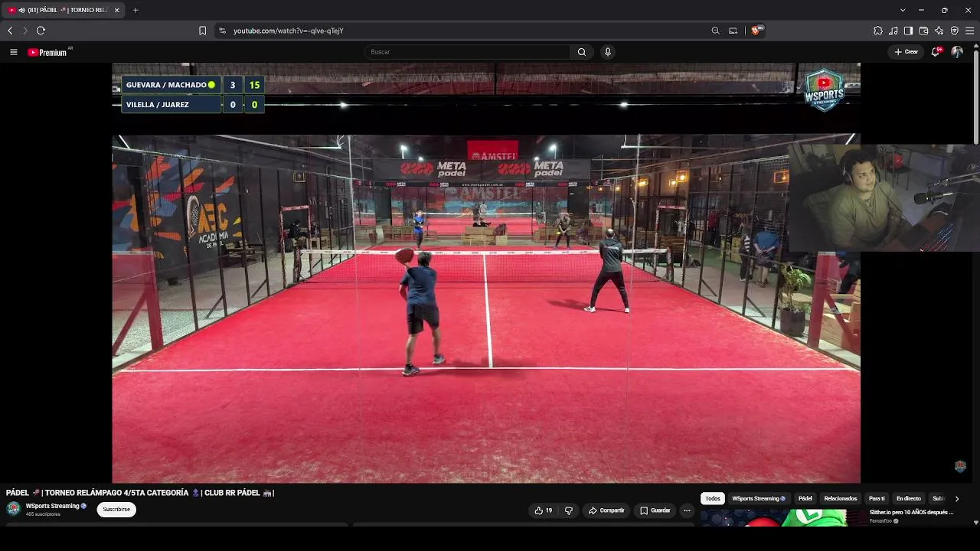The width and height of the screenshot is (980, 551).
Task: Toggle the browser sidebar panel
Action: coord(908,31)
